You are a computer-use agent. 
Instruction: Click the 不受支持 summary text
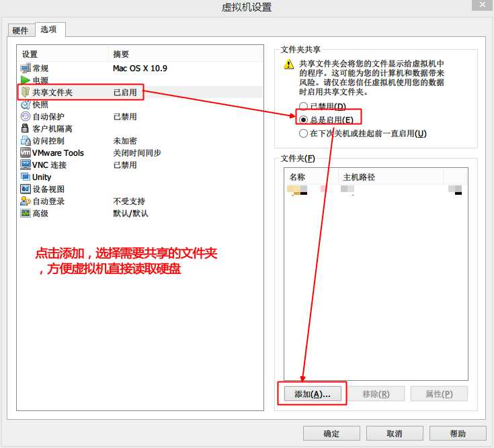point(129,201)
